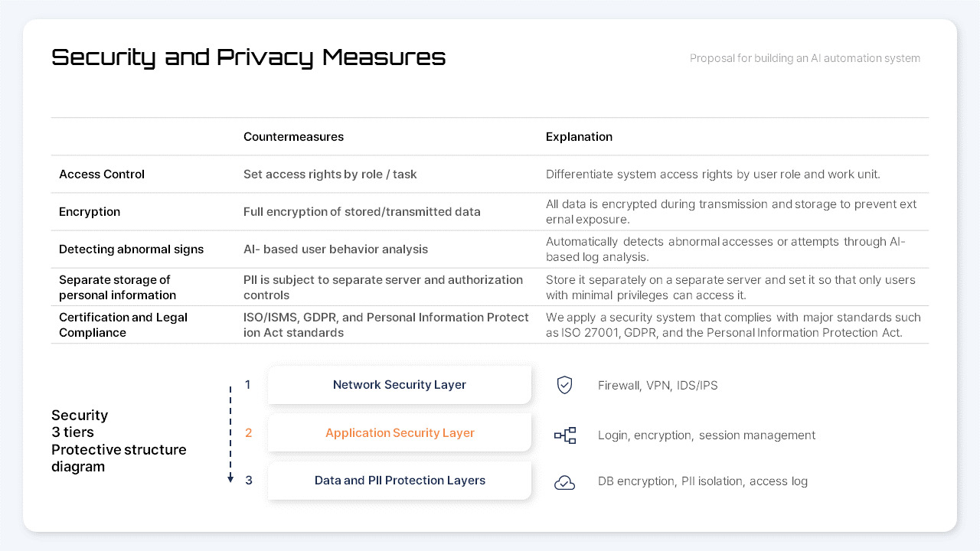Viewport: 980px width, 551px height.
Task: Click the Firewall, VPN, IDS/IPS text
Action: (658, 386)
